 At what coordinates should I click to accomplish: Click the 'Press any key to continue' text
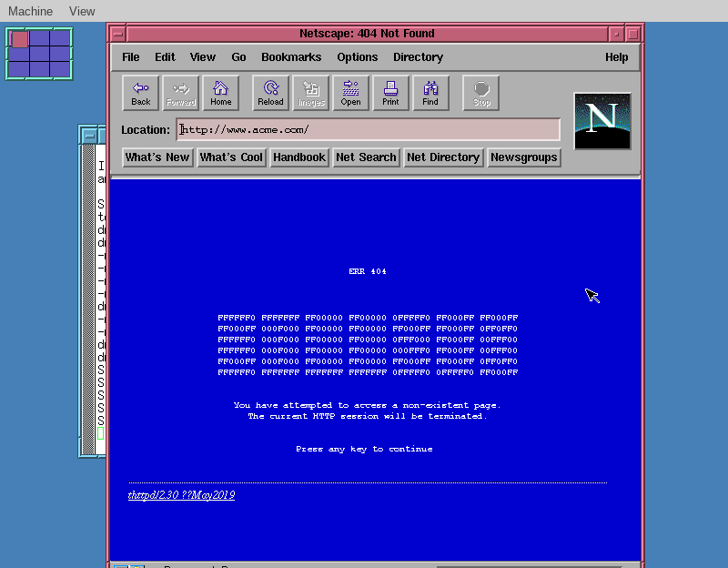365,449
